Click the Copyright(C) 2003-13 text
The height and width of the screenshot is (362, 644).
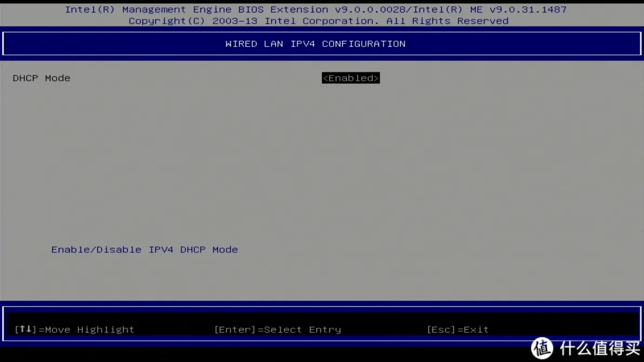pyautogui.click(x=193, y=21)
